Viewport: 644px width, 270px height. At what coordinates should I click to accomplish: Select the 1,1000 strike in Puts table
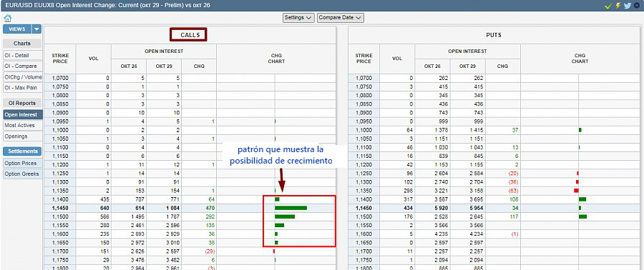click(x=364, y=130)
